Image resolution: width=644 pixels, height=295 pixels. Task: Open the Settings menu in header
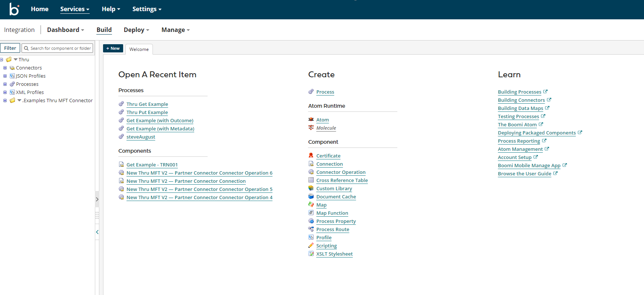click(147, 9)
